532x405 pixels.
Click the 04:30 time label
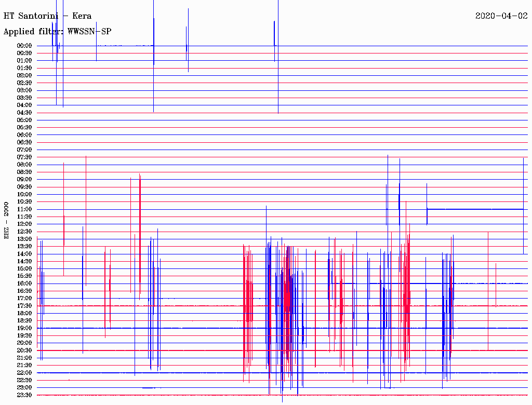(24, 113)
